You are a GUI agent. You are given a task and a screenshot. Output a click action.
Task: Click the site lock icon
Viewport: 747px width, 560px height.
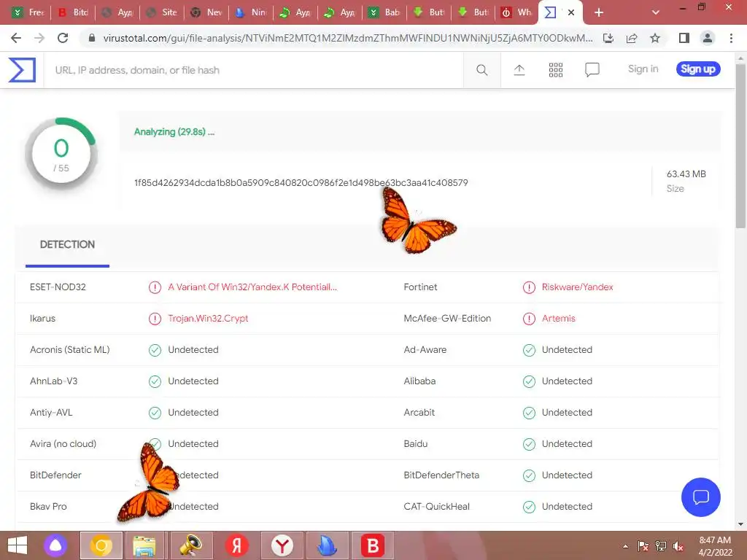tap(92, 38)
